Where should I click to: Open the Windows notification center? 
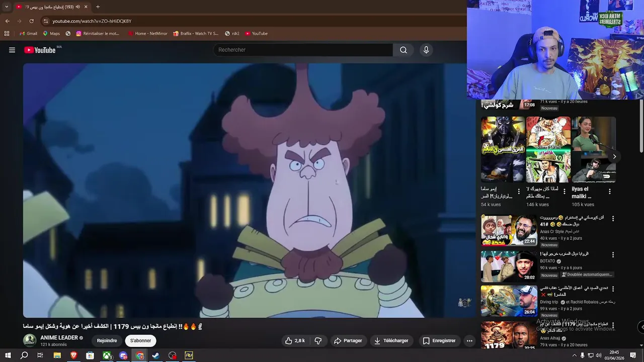click(x=633, y=355)
